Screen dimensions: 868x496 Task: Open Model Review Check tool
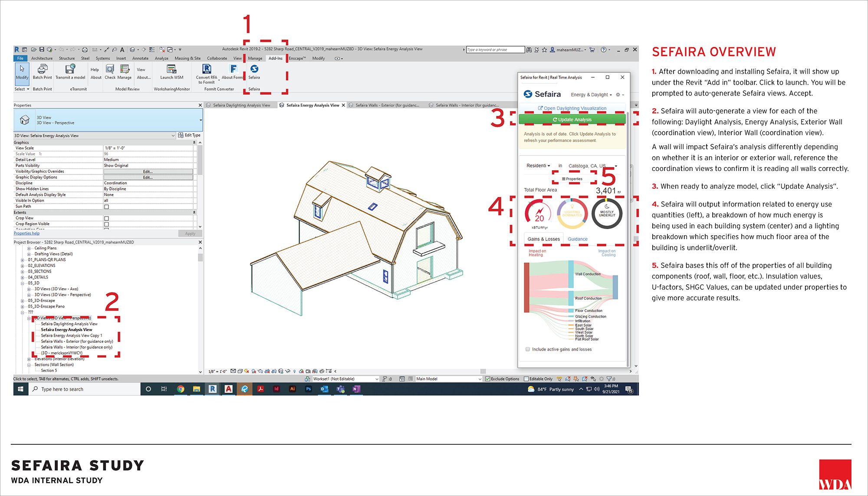(x=110, y=69)
